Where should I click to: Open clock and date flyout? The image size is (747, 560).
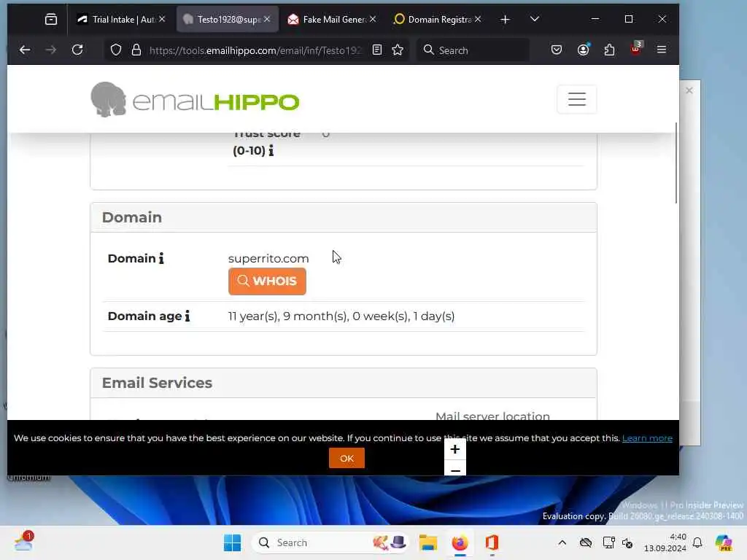tap(665, 542)
